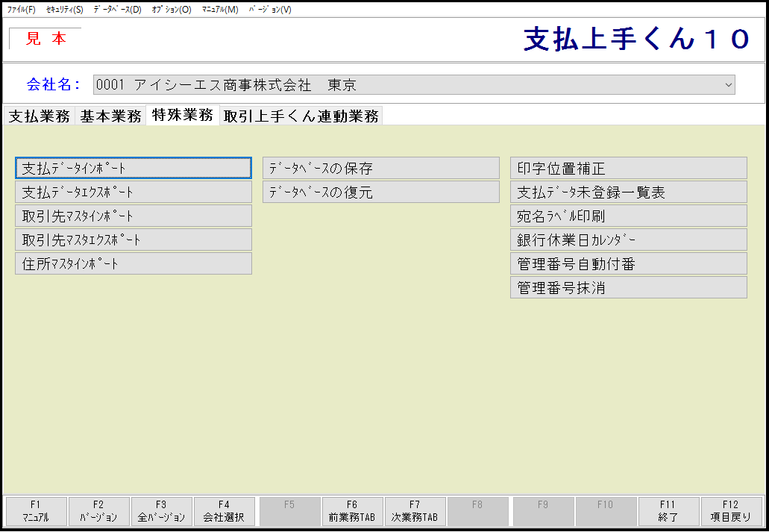The height and width of the screenshot is (532, 769).
Task: Launch 住所マスタインポート
Action: (x=134, y=263)
